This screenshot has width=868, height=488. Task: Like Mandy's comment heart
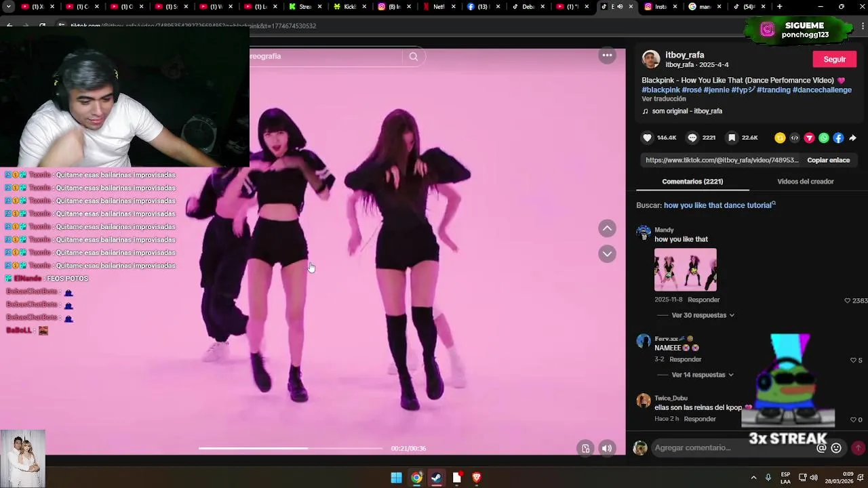click(x=848, y=300)
